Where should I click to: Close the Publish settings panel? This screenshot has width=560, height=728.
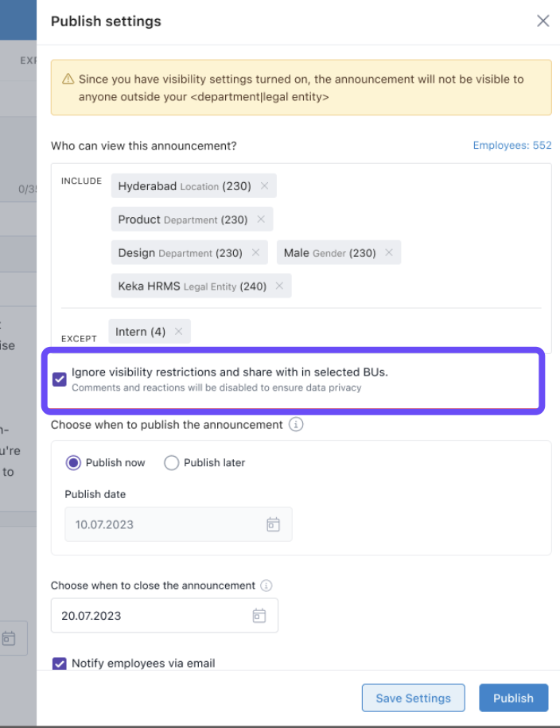[542, 21]
